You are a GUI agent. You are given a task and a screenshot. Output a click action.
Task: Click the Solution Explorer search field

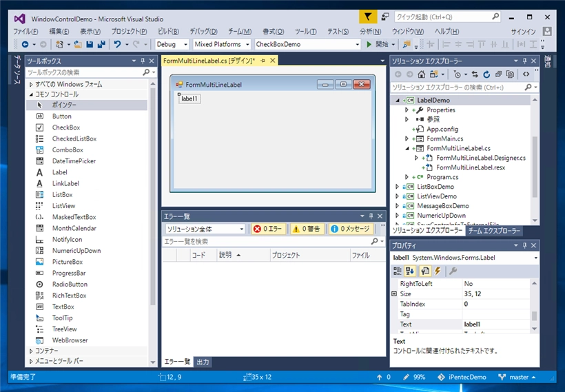point(458,87)
